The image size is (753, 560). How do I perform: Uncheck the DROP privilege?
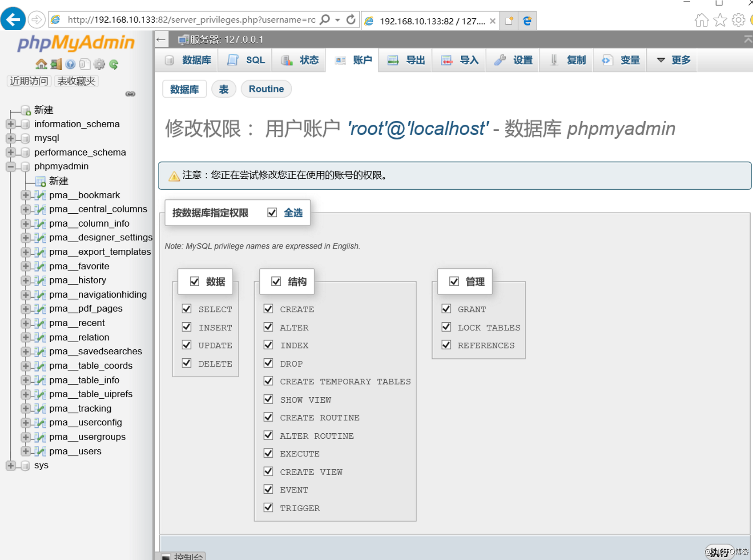tap(268, 363)
